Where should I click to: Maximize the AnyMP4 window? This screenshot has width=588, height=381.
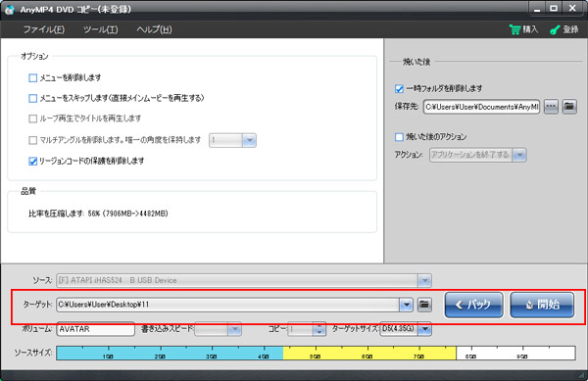coord(554,9)
